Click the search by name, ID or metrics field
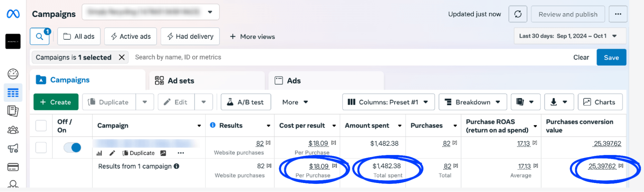Screen dimensions: 644x192 coord(322,57)
